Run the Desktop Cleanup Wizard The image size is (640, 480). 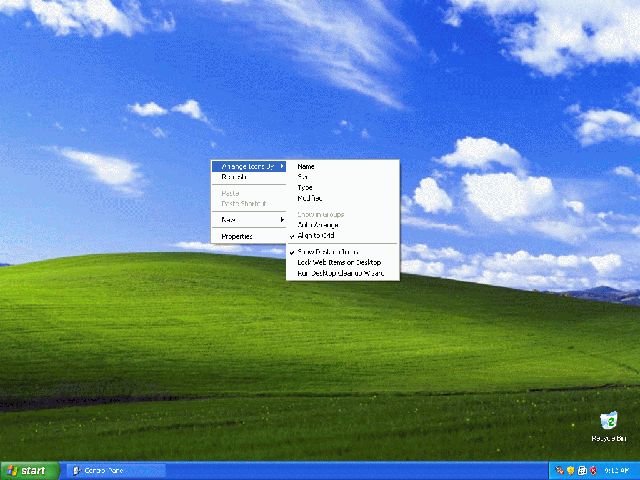342,273
